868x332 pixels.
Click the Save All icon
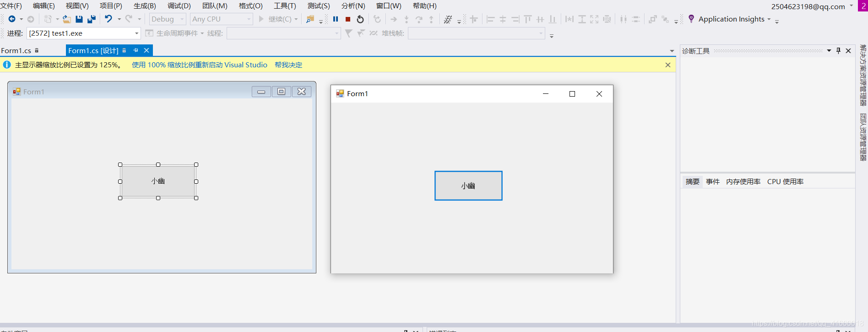point(92,19)
